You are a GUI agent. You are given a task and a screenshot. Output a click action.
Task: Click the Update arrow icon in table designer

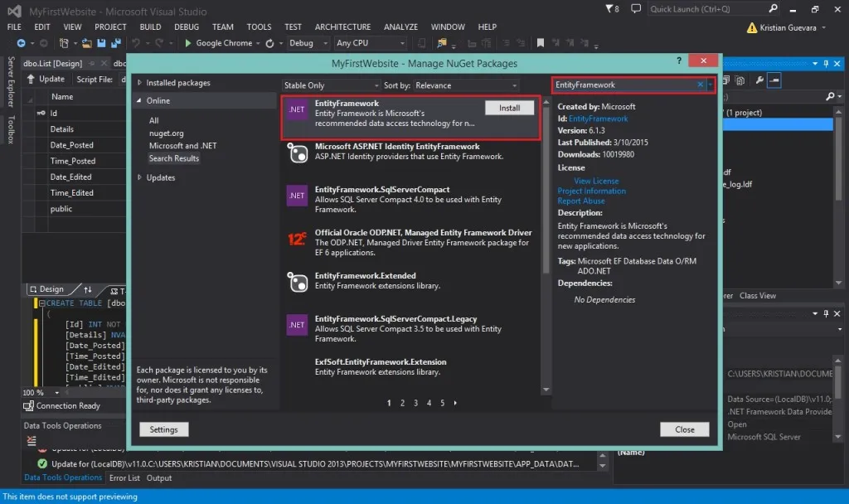[x=31, y=79]
